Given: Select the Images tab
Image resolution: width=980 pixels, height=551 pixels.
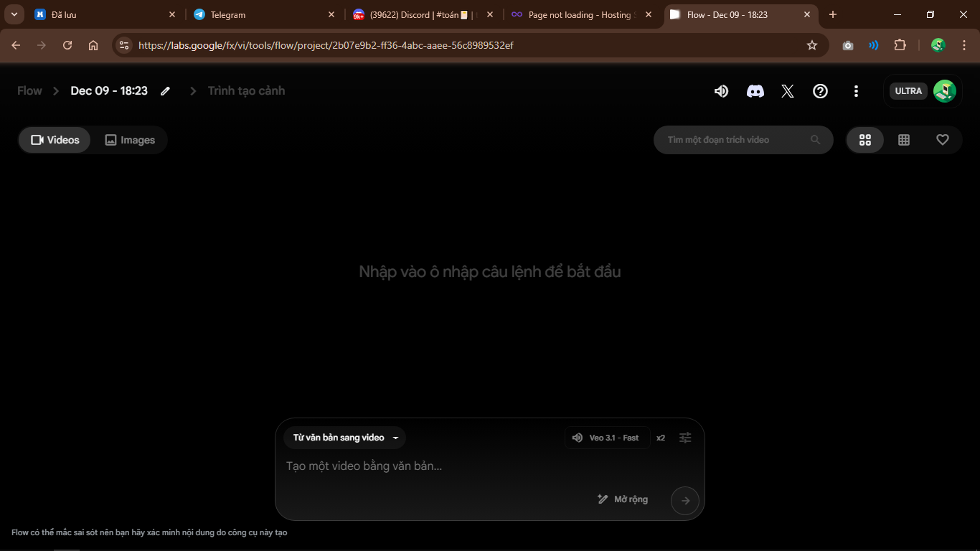Looking at the screenshot, I should tap(130, 140).
